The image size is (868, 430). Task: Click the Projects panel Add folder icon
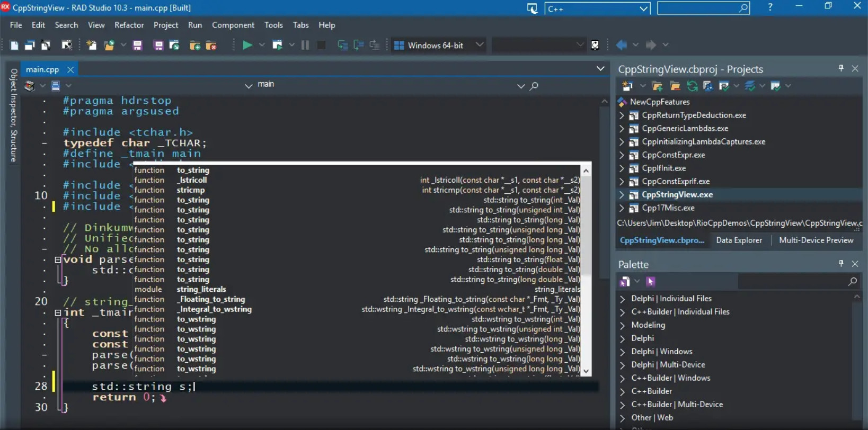(x=657, y=86)
